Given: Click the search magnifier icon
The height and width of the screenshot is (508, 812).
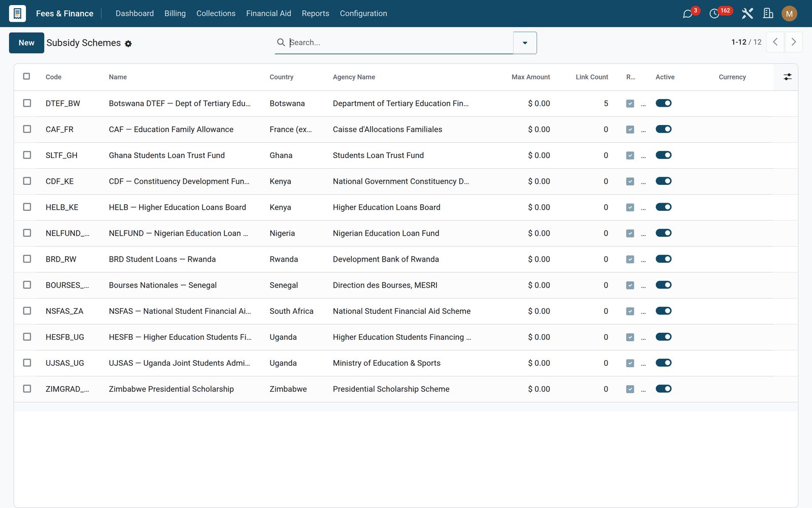Looking at the screenshot, I should pyautogui.click(x=281, y=42).
